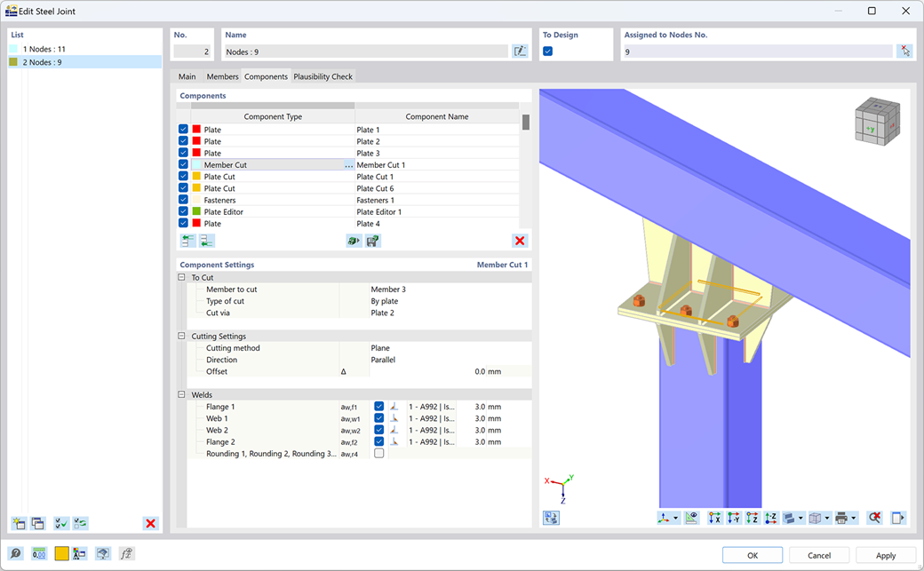Activate the view in X direction tool
This screenshot has height=571, width=924.
tap(715, 517)
